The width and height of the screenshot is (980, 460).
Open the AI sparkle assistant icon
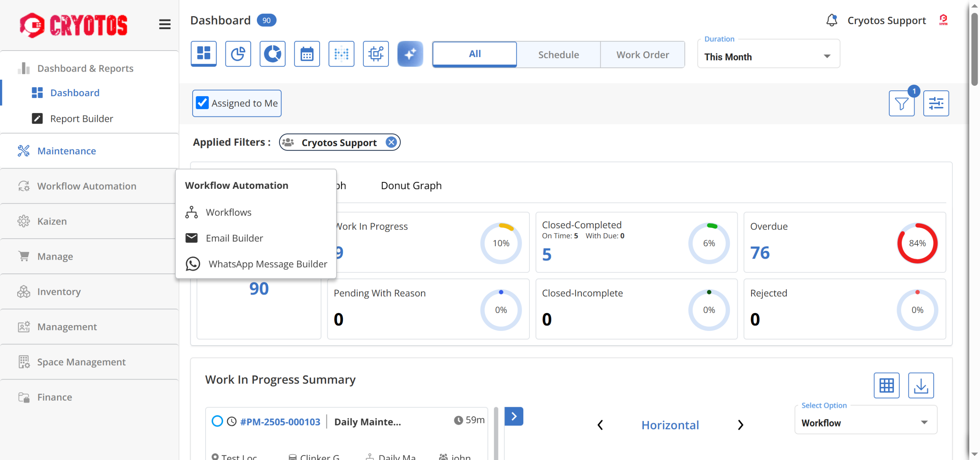pyautogui.click(x=410, y=54)
